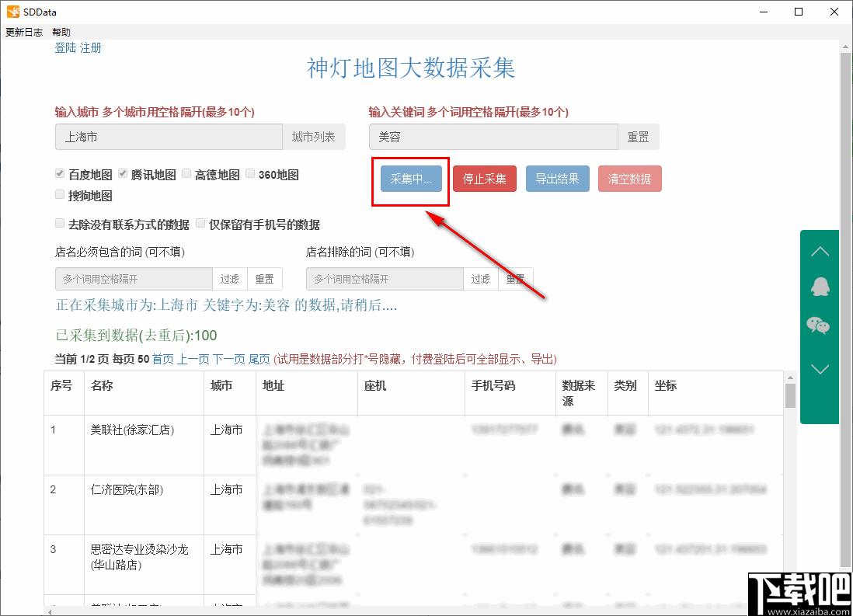Click the QQ penguin icon in green sidebar
The image size is (853, 616).
click(820, 286)
